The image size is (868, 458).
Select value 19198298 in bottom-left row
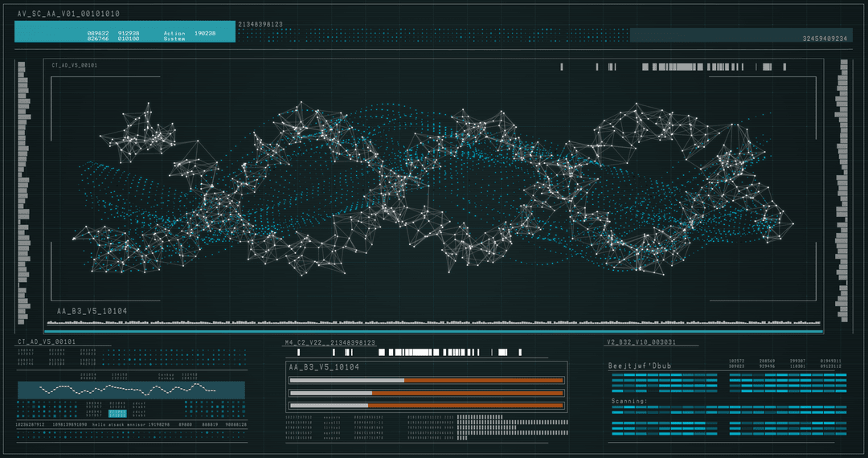click(158, 425)
